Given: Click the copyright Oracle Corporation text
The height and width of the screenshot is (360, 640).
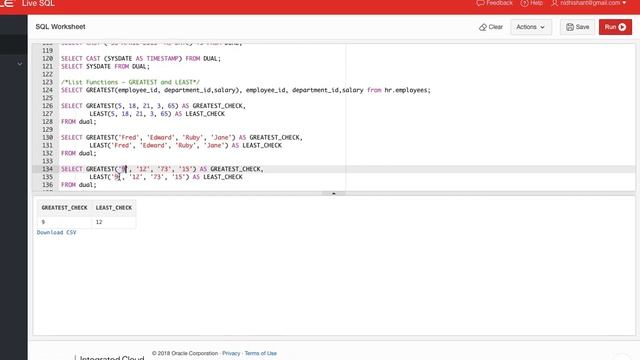Looking at the screenshot, I should [x=185, y=353].
